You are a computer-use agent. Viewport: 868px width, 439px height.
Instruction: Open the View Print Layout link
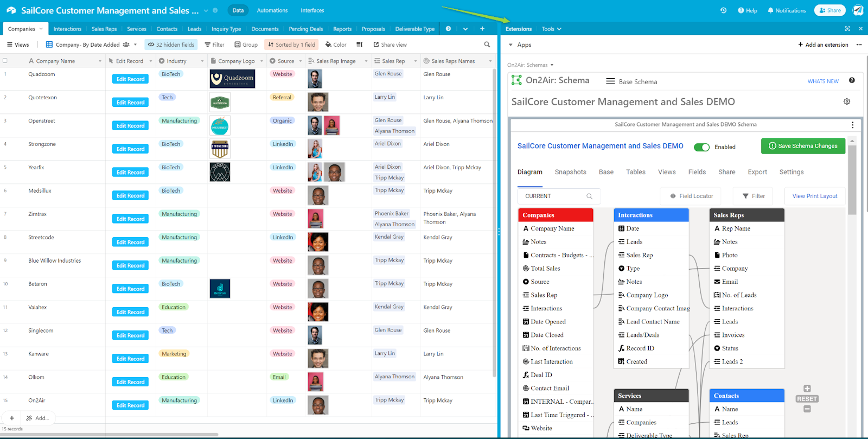click(x=814, y=196)
